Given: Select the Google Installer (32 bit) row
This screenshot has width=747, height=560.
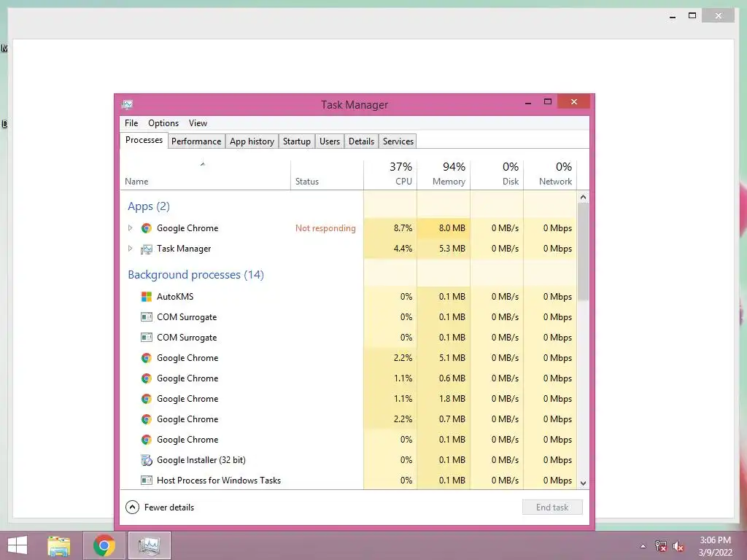Looking at the screenshot, I should point(348,460).
